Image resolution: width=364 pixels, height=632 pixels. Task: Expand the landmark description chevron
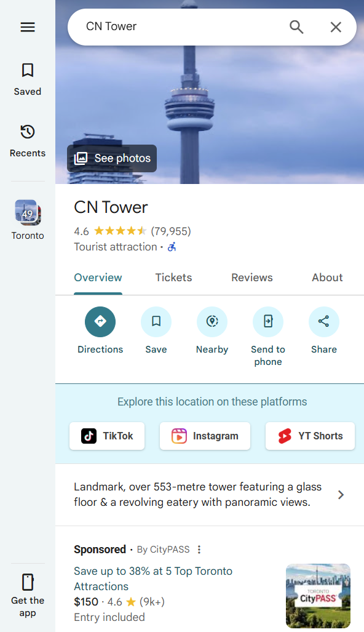click(341, 495)
